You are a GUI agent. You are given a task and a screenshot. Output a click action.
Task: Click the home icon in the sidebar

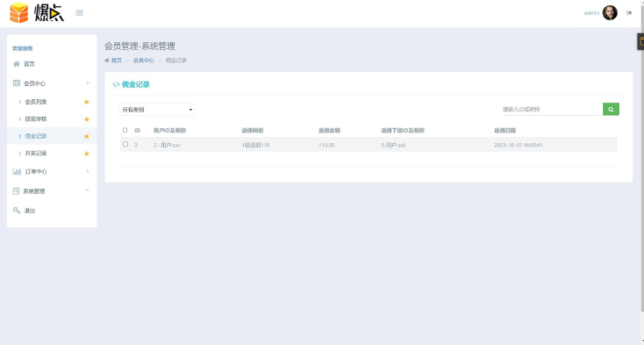tap(17, 64)
